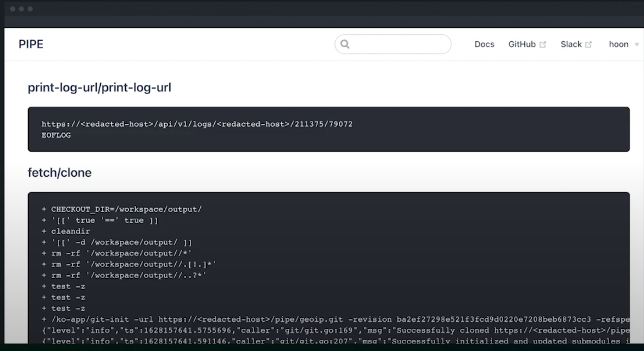Image resolution: width=644 pixels, height=351 pixels.
Task: Click the external-link icon beside GitHub
Action: (x=542, y=45)
